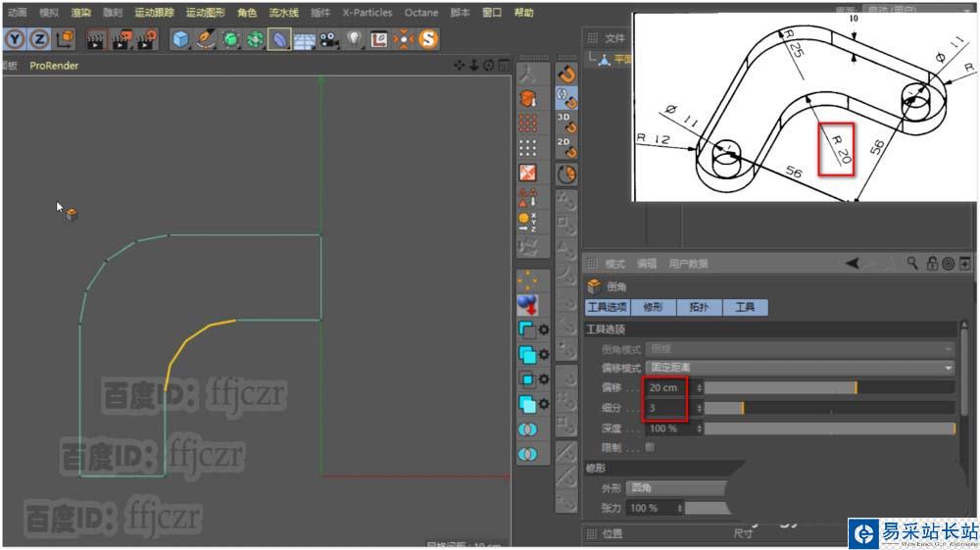Open the Octane menu
Screen dimensions: 980x550
click(x=420, y=13)
